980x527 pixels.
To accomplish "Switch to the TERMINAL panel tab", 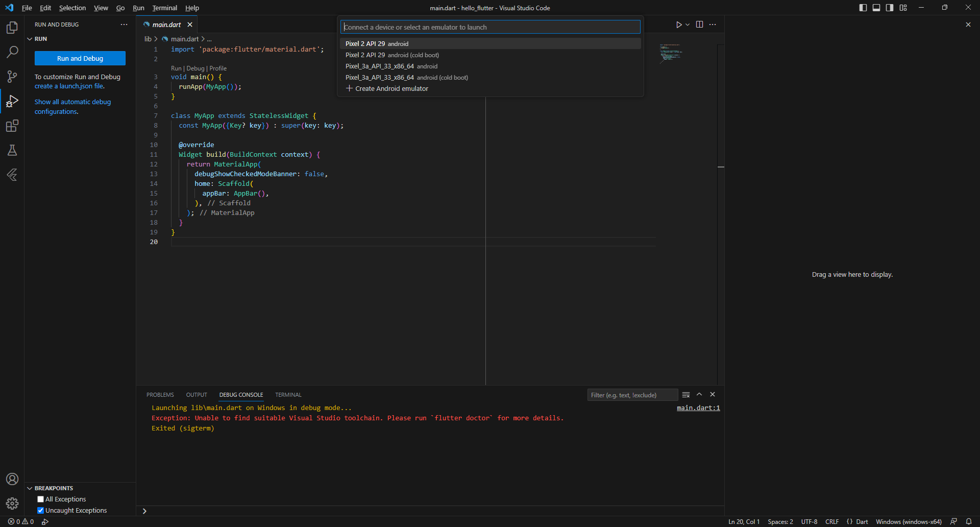I will pos(288,395).
